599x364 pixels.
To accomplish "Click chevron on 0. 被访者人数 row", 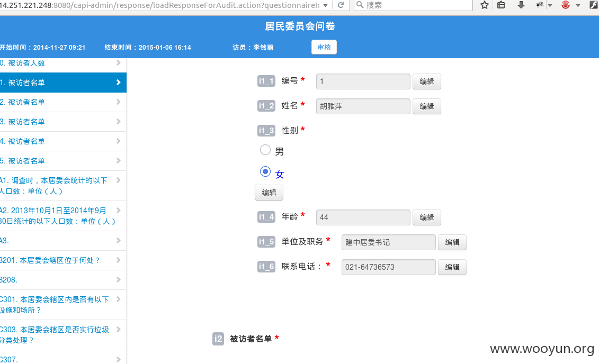I will pos(119,62).
